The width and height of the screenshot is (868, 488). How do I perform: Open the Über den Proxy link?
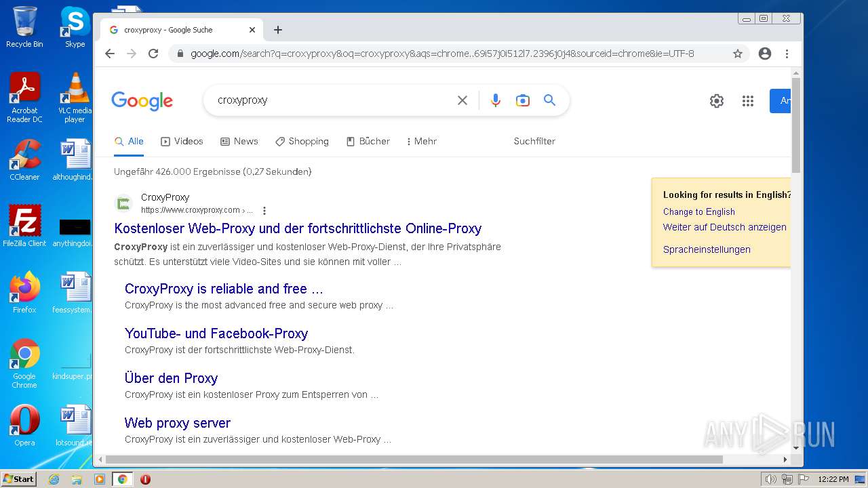tap(171, 378)
